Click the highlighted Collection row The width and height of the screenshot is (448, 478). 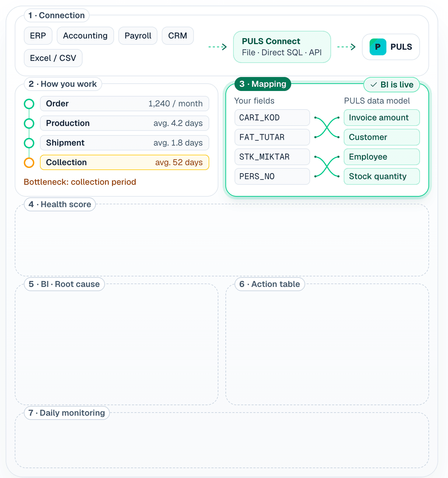(x=125, y=162)
